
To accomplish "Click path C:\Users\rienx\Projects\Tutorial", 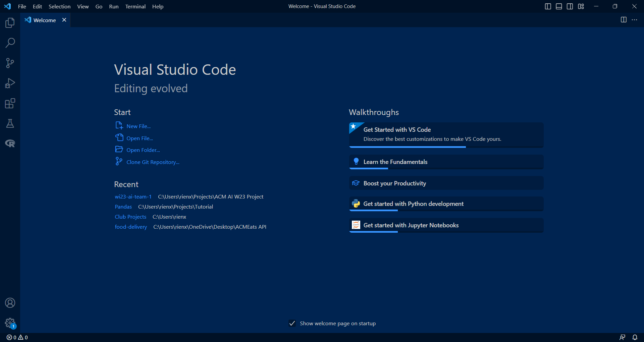I will [176, 207].
